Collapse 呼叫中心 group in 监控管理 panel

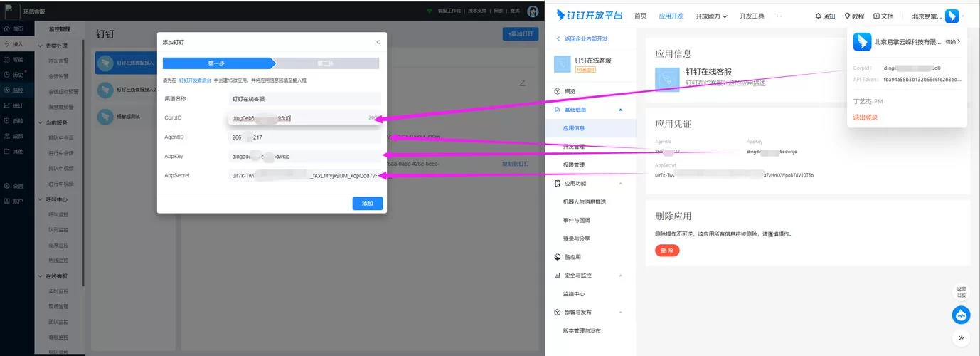[x=41, y=199]
